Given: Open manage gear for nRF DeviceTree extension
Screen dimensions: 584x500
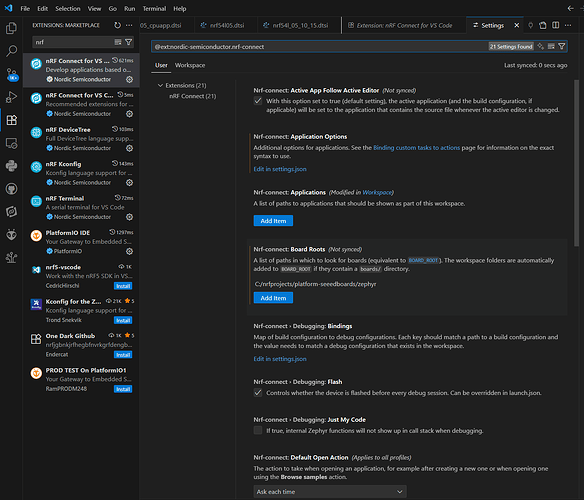Looking at the screenshot, I should click(129, 148).
